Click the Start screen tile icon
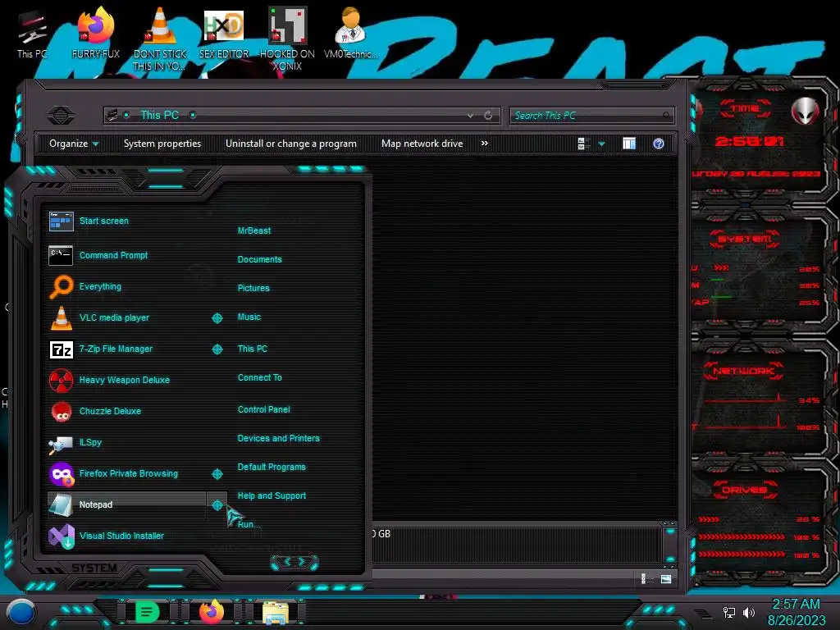 click(x=61, y=221)
